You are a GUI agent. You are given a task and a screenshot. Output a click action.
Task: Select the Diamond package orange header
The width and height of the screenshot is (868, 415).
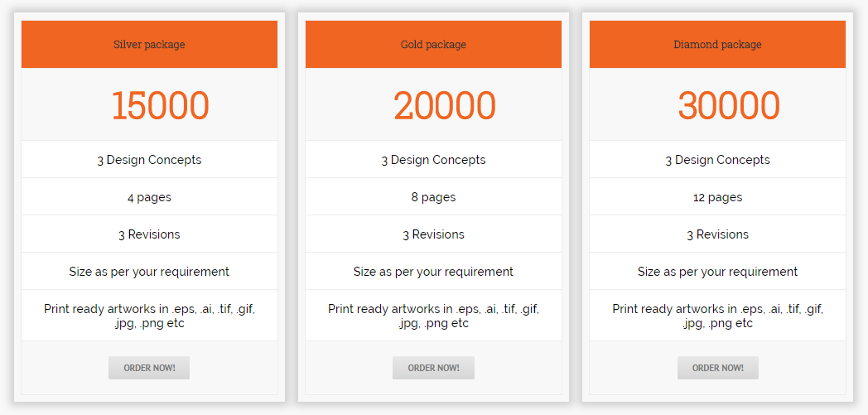click(x=717, y=45)
